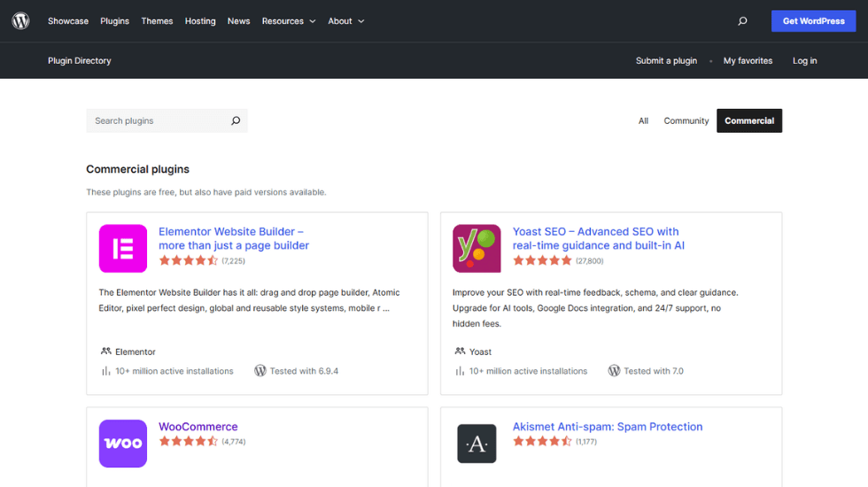The image size is (868, 487).
Task: Open the WooCommerce plugin logo
Action: point(123,444)
